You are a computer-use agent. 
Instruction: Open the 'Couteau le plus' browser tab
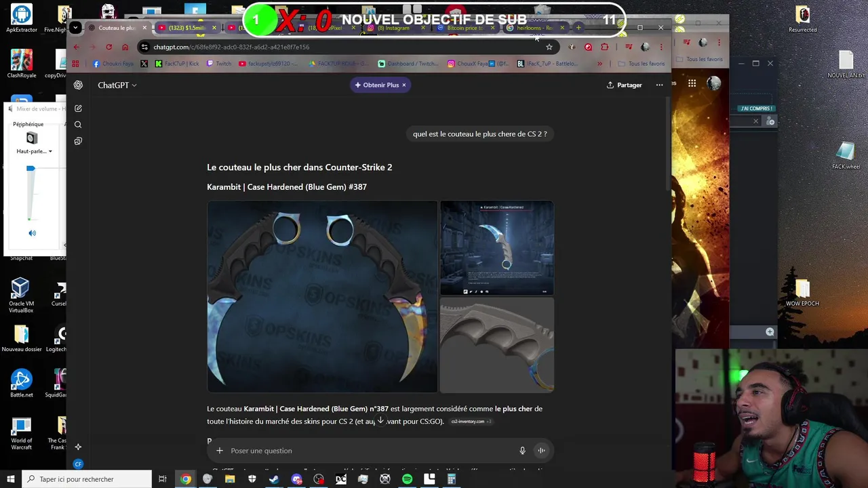pyautogui.click(x=117, y=28)
